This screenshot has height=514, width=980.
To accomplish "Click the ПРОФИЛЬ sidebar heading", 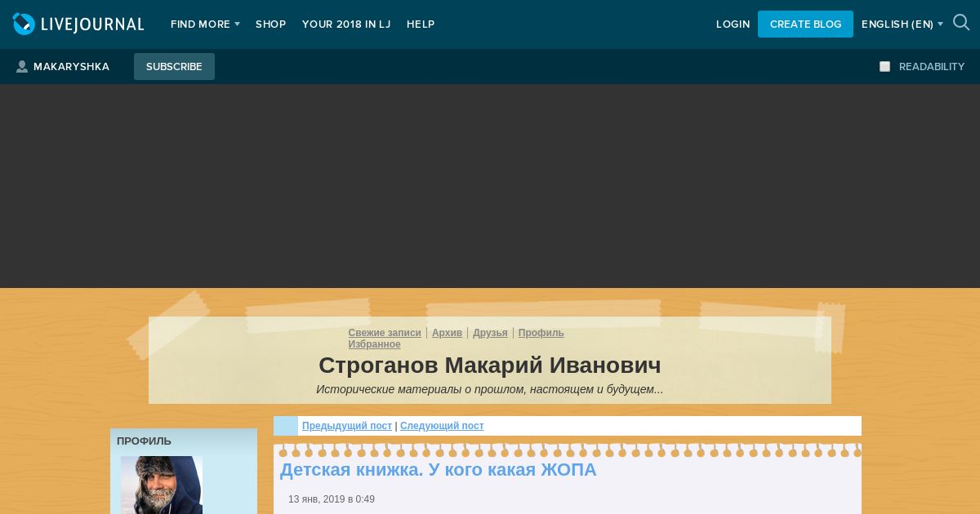I will 144,441.
